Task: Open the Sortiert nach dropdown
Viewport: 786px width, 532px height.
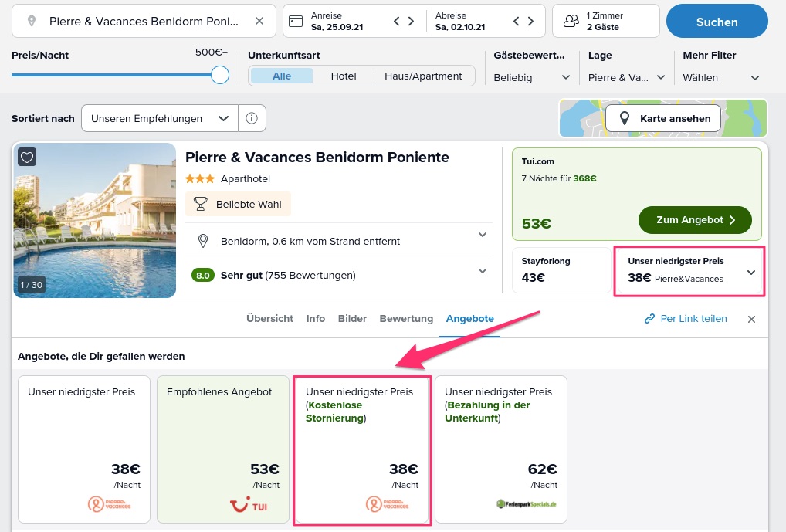Action: [x=159, y=118]
